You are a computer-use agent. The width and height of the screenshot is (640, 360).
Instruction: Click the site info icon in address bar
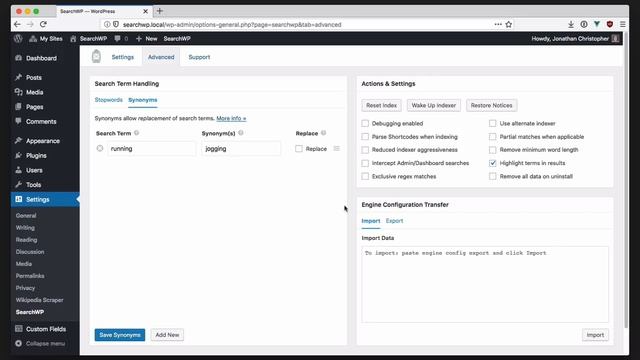pyautogui.click(x=107, y=24)
